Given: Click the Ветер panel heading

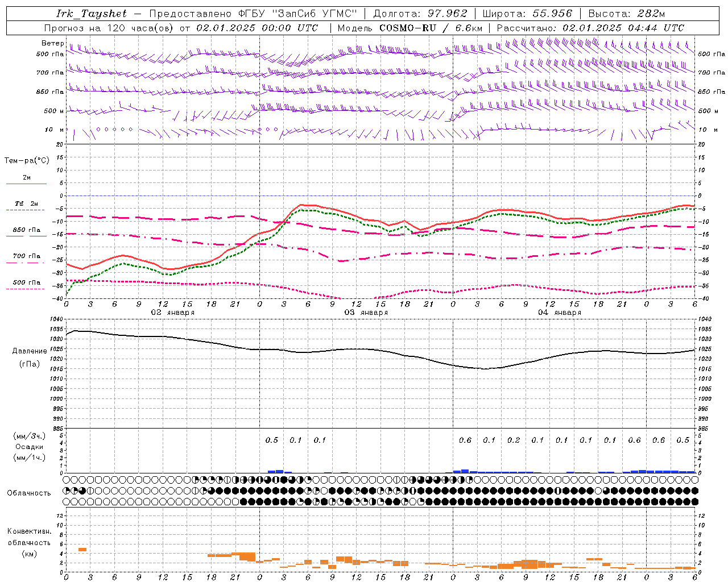Looking at the screenshot, I should (x=52, y=43).
